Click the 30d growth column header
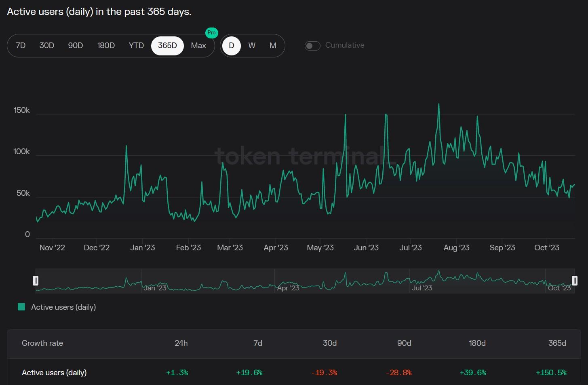 point(330,343)
